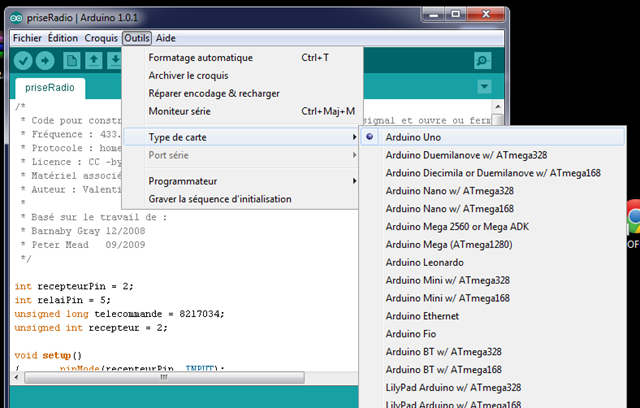Screen dimensions: 640x408
Task: Click the vertical scrollbar up arrow
Action: [x=498, y=106]
